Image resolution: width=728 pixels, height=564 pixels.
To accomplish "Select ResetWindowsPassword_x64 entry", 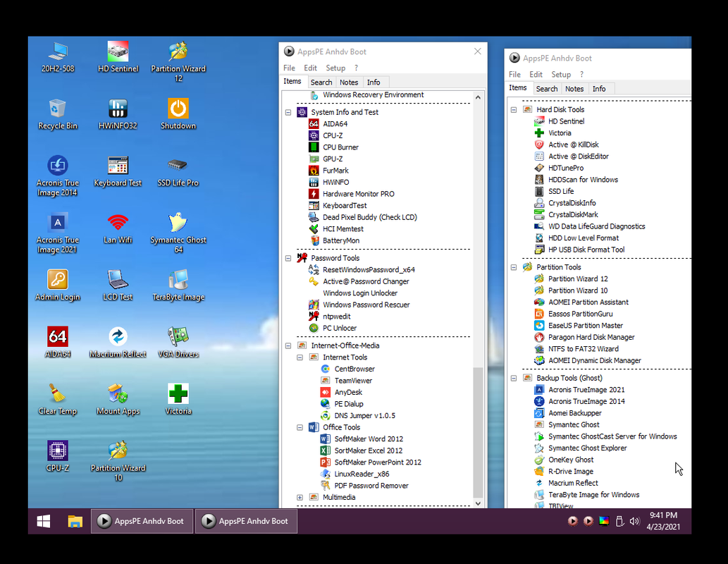I will coord(369,270).
